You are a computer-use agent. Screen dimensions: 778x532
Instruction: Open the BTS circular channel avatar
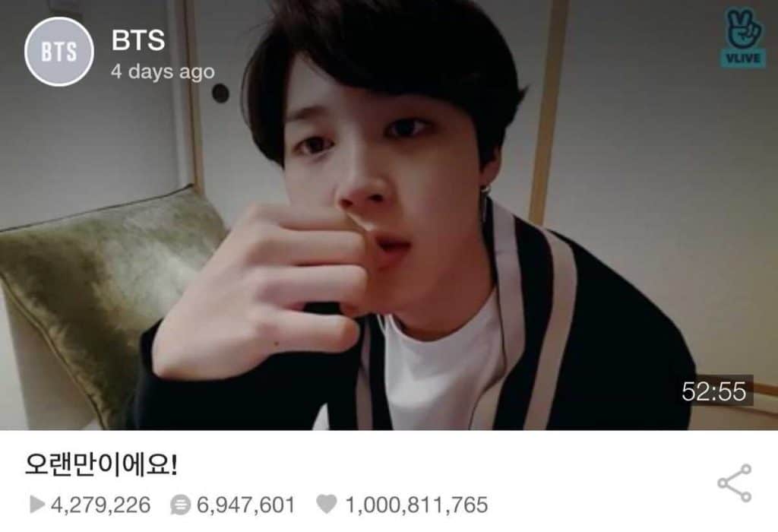pos(59,52)
